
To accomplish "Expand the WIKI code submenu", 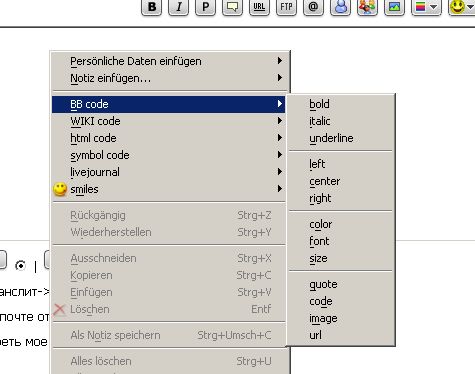I will [x=168, y=121].
